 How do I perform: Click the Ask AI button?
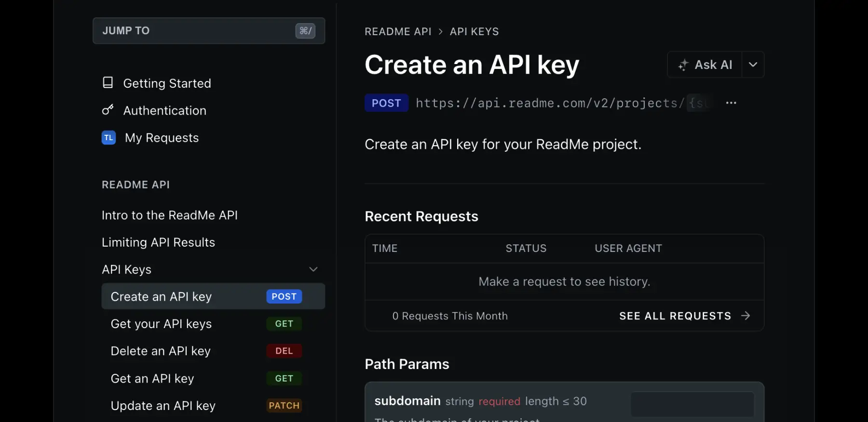pyautogui.click(x=705, y=65)
